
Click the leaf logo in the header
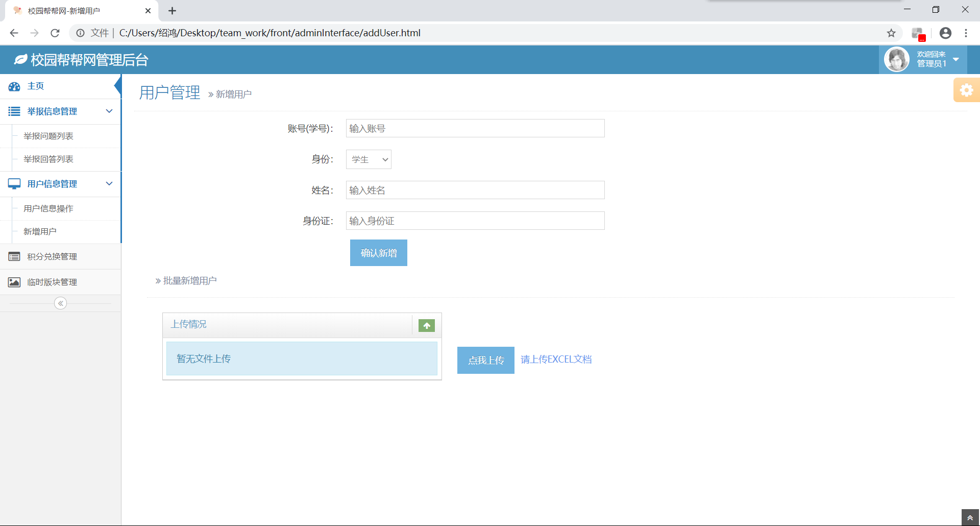tap(20, 60)
